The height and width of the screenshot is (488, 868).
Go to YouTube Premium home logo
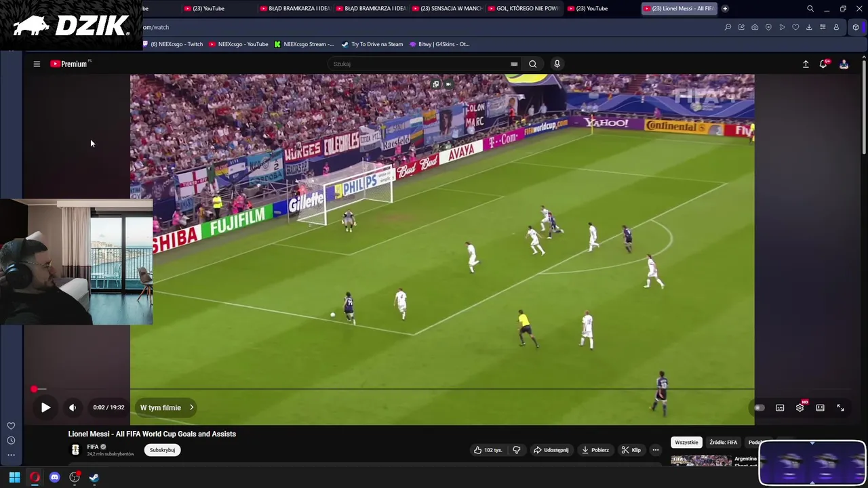click(x=69, y=64)
